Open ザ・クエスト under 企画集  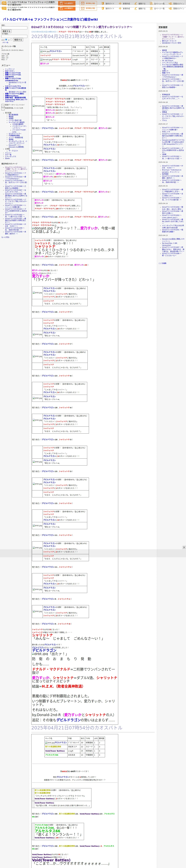pos(13,151)
